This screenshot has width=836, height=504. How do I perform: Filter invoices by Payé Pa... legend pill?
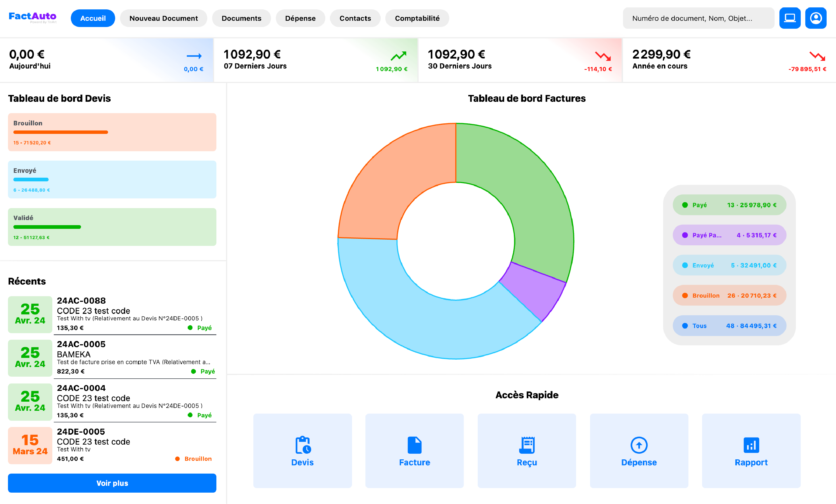click(729, 235)
